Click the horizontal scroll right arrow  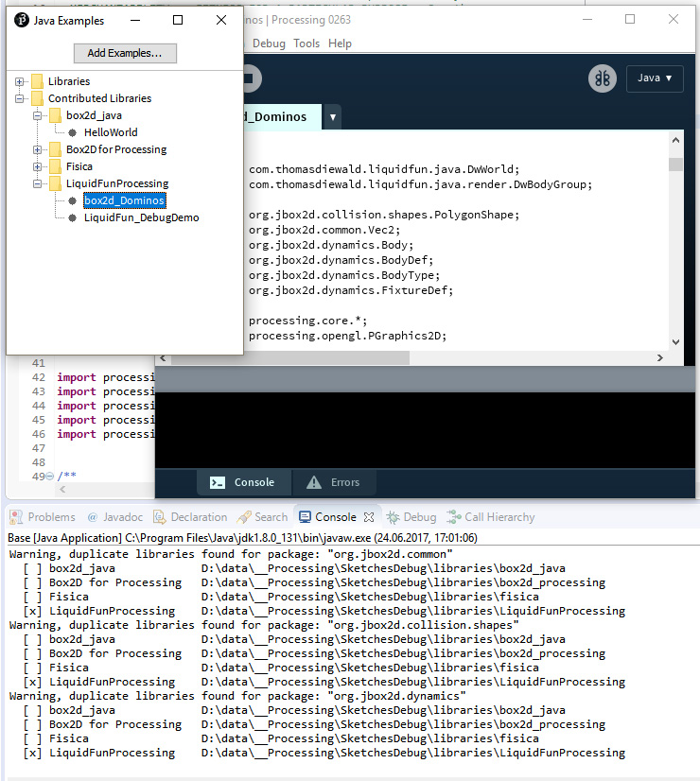pyautogui.click(x=660, y=358)
